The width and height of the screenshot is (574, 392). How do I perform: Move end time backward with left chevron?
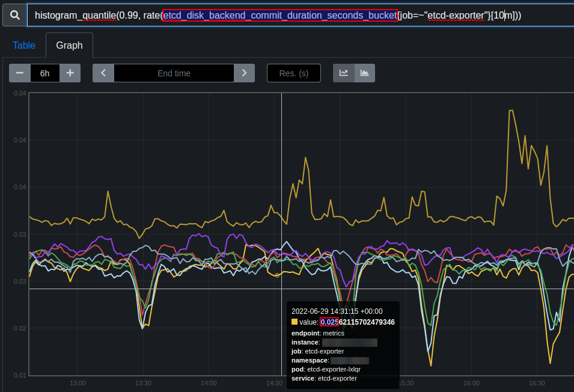point(103,73)
